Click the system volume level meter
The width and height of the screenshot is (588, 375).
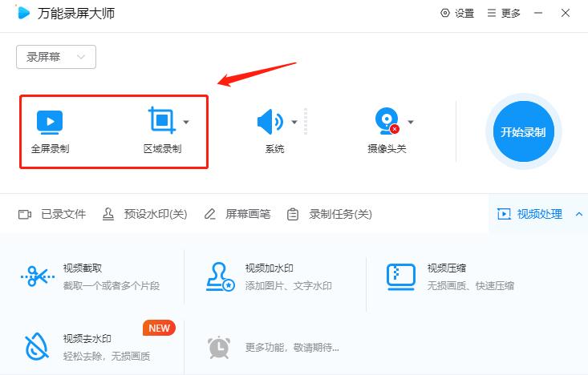point(306,121)
